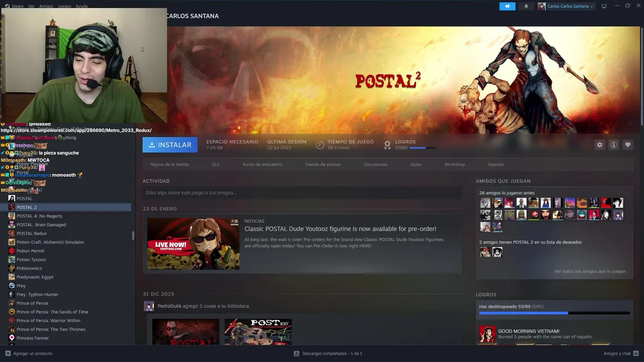This screenshot has width=644, height=362.
Task: Select Potion Craft: Alchemist Simulator
Action: click(x=50, y=242)
